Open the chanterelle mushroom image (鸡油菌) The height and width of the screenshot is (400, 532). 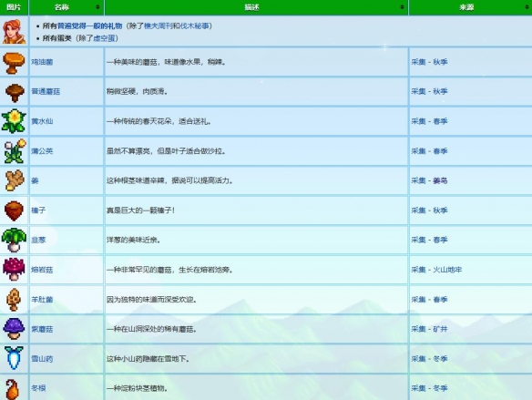[14, 63]
